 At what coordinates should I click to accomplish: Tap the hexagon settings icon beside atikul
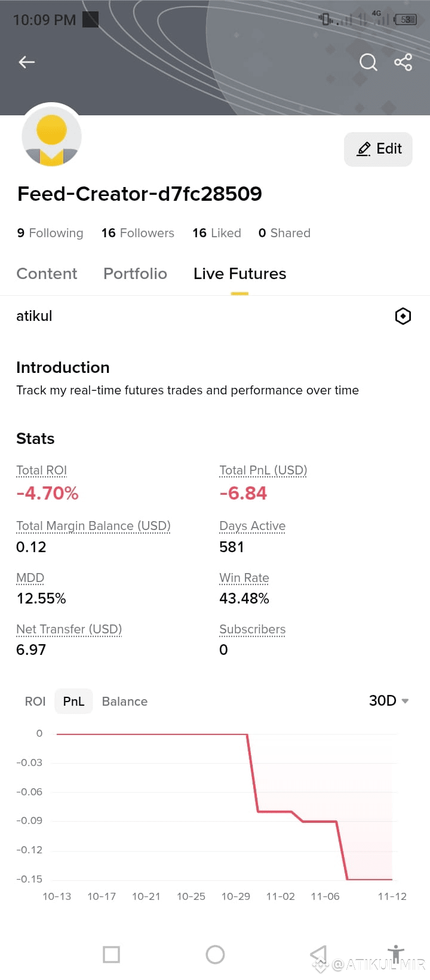click(x=403, y=316)
